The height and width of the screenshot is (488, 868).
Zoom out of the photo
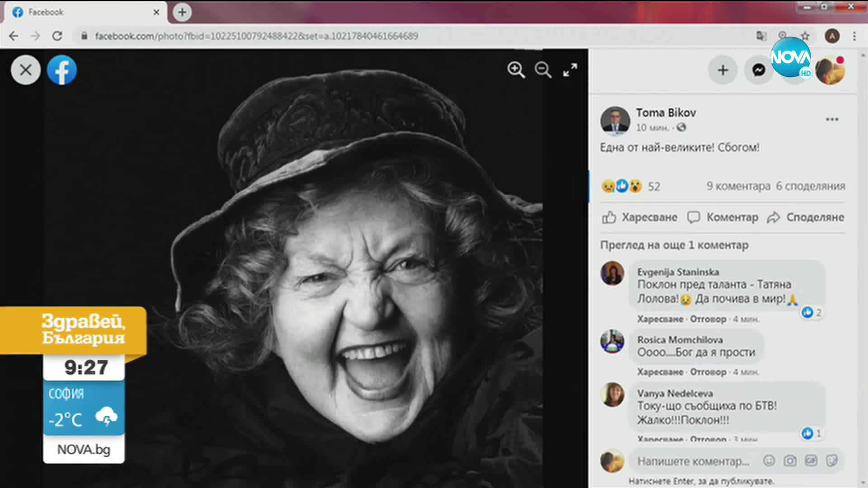(543, 70)
